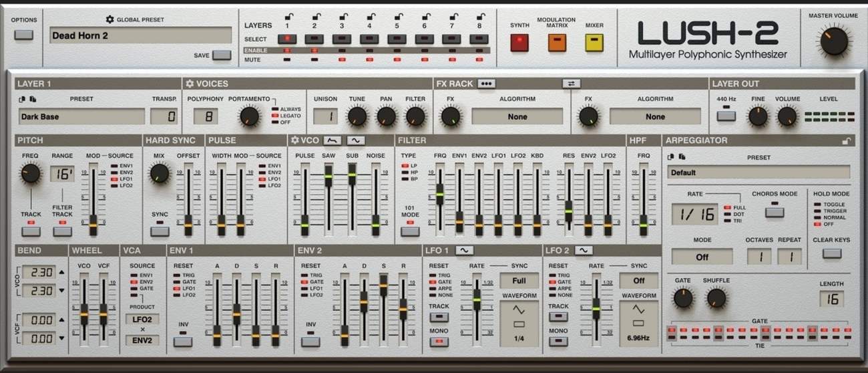
Task: Open the VCO gear settings
Action: 294,140
